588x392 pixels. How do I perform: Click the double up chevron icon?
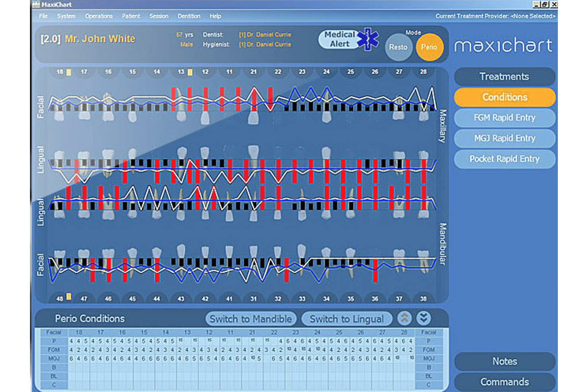pos(404,318)
